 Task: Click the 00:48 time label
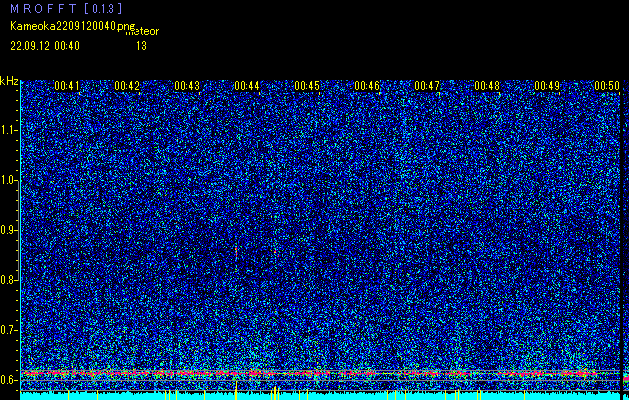487,86
